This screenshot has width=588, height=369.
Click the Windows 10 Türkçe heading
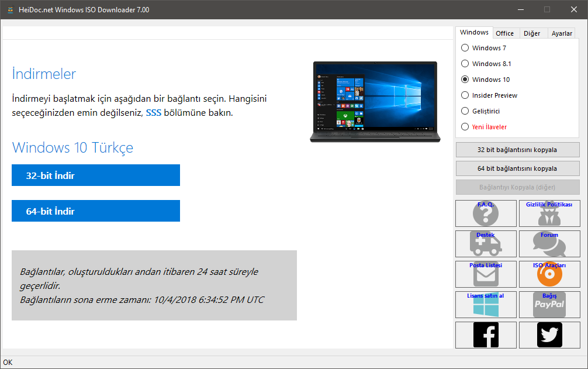click(72, 148)
